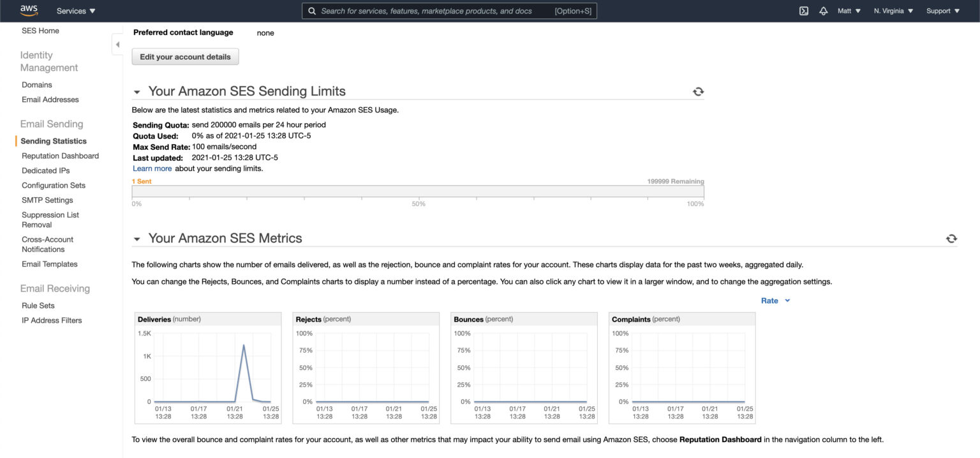Refresh the Amazon SES Metrics section
Image resolution: width=980 pixels, height=458 pixels.
click(x=951, y=237)
